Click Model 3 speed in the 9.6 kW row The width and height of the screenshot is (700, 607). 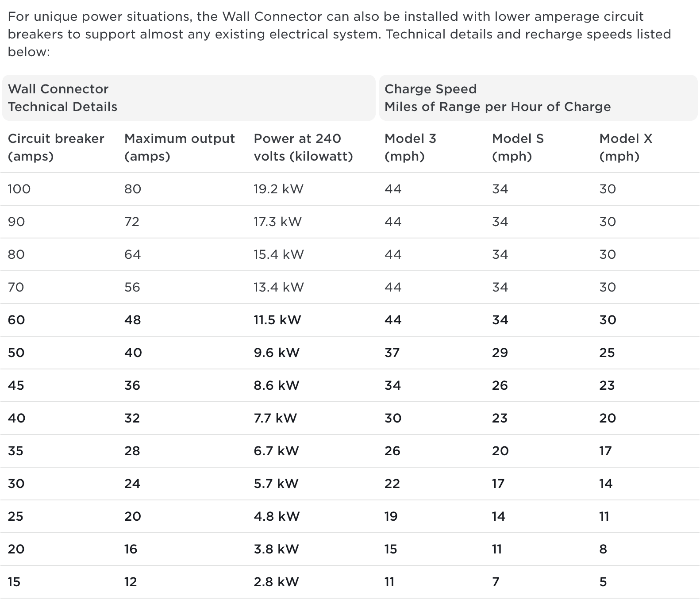pyautogui.click(x=392, y=353)
